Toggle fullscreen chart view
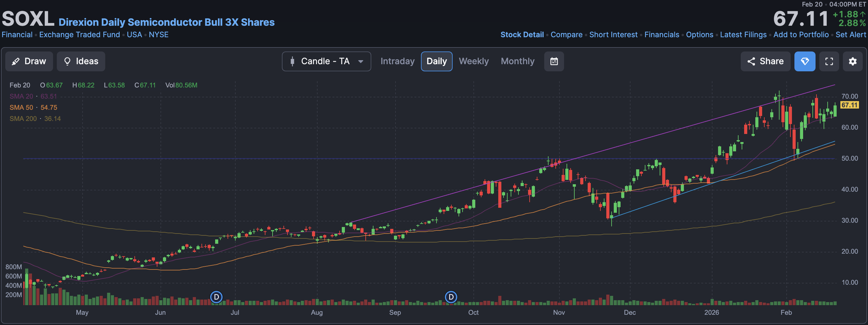868x325 pixels. click(x=829, y=61)
